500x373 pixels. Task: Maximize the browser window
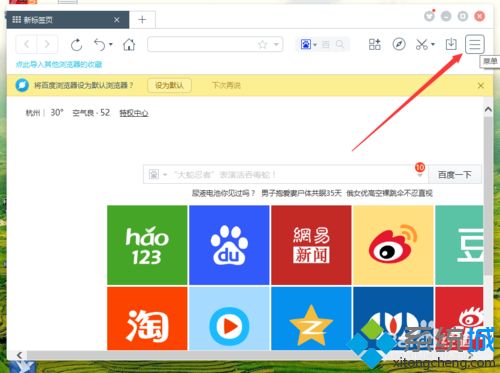tap(463, 16)
